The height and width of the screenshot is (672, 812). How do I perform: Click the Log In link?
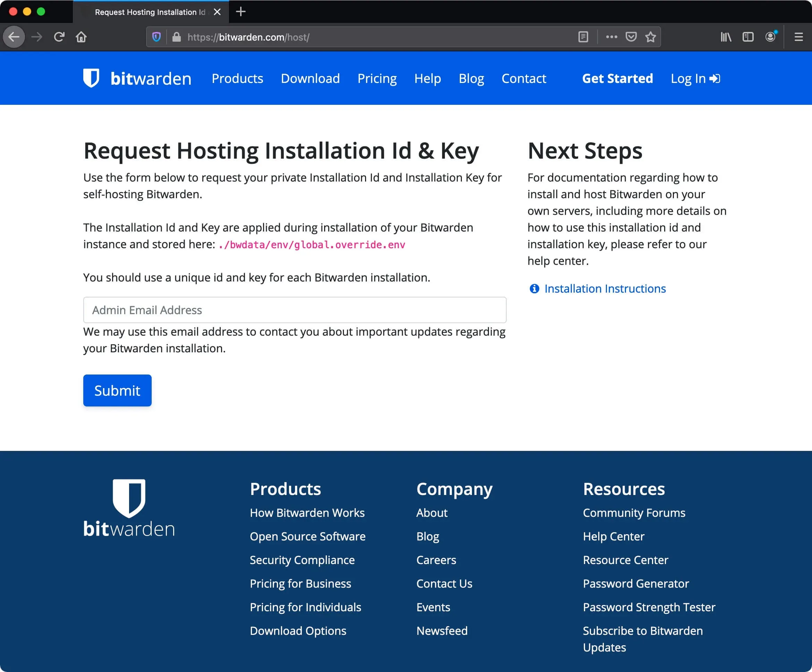[695, 78]
